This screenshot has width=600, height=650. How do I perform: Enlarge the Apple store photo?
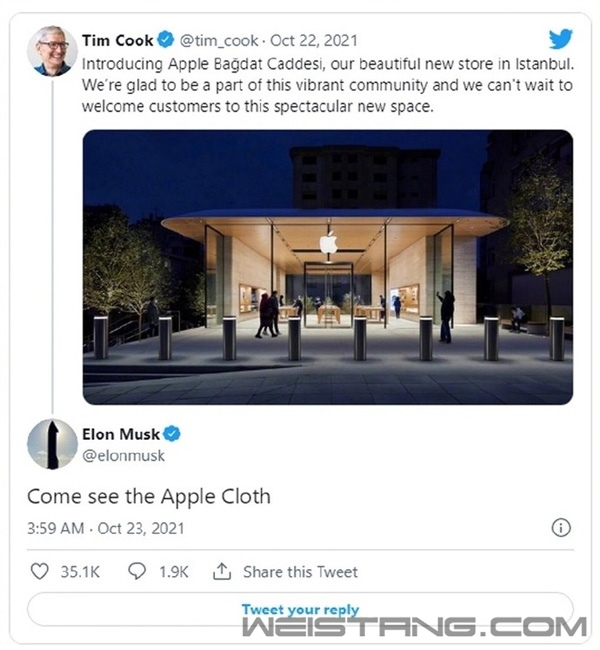(x=327, y=266)
